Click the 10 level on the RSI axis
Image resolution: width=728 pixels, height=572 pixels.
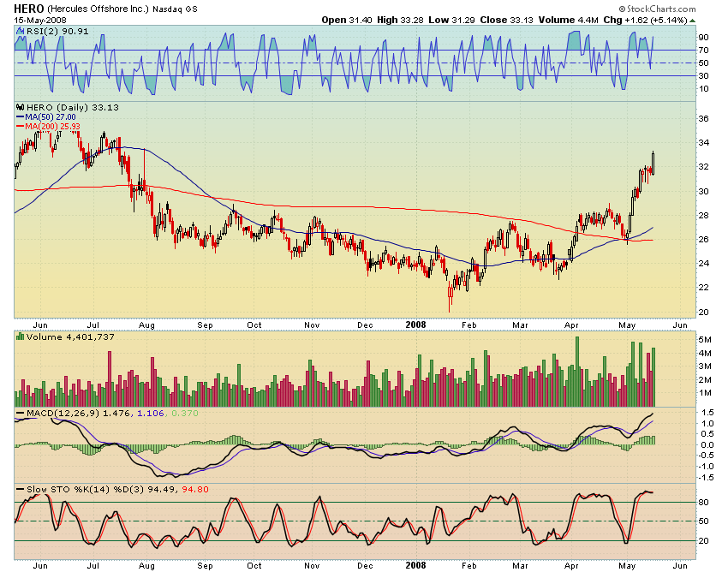(x=703, y=89)
